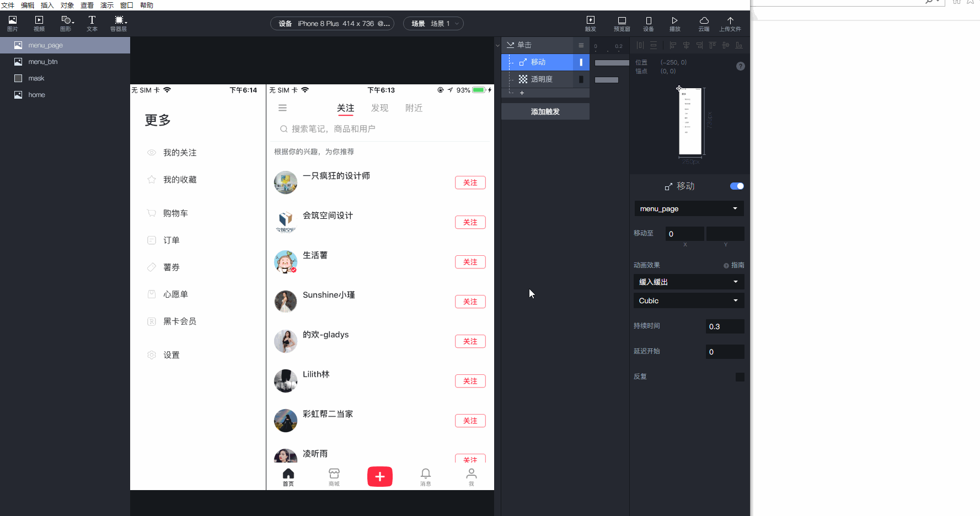This screenshot has width=980, height=516.
Task: Open the 插入 menu
Action: 47,6
